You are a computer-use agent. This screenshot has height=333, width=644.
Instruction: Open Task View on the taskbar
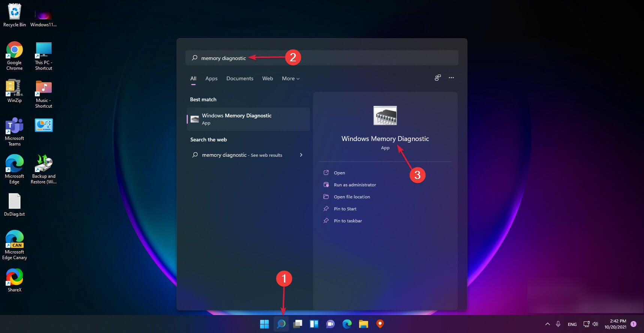click(298, 324)
